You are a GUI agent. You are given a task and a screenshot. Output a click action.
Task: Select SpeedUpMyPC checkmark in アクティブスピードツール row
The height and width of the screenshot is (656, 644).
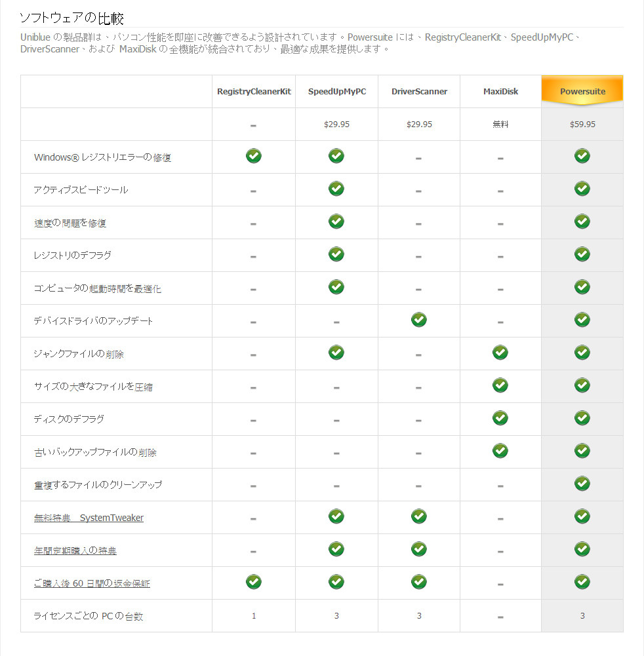[336, 189]
